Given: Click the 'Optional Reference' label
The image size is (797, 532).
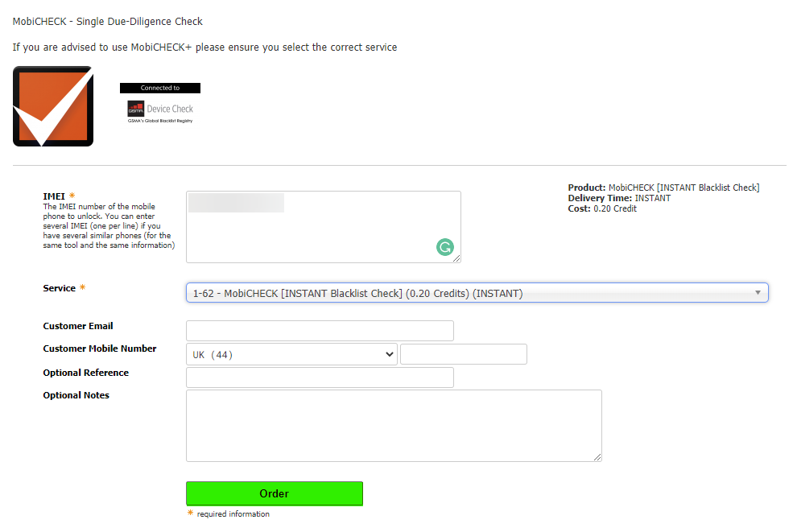Looking at the screenshot, I should click(x=86, y=373).
